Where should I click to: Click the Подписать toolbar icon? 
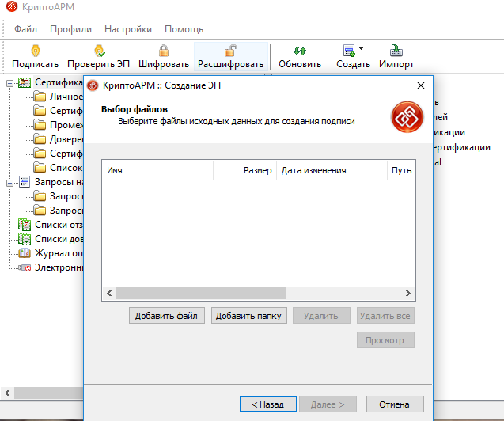(x=35, y=51)
